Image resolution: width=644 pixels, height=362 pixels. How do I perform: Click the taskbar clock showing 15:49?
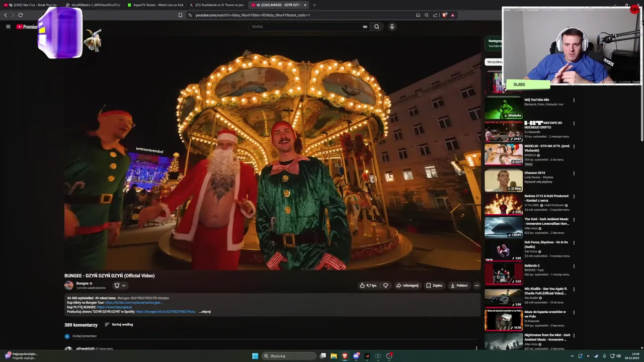click(632, 356)
